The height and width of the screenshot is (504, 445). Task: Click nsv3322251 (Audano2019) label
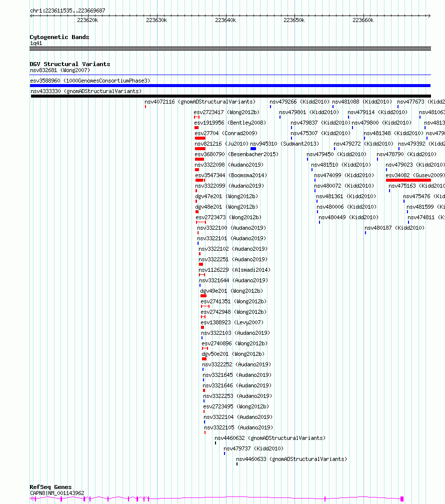(x=233, y=259)
